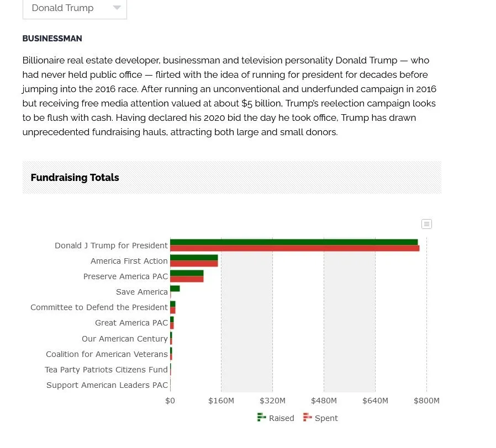Click the Save America green raised bar
This screenshot has width=496, height=448.
tap(175, 289)
